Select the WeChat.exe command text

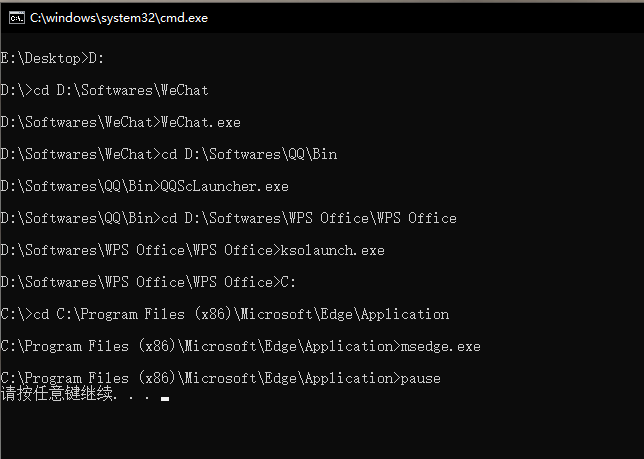point(200,122)
